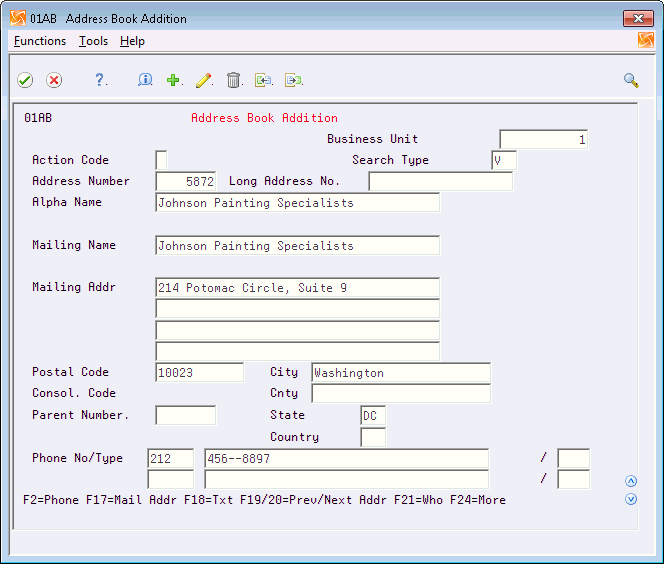Click the second phone number field
Screen dimensions: 664x564
coord(346,480)
